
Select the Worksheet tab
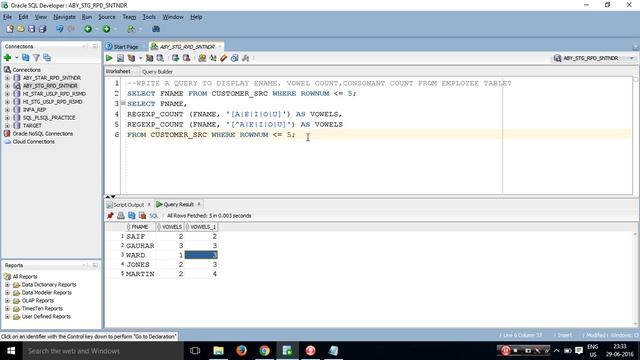118,71
